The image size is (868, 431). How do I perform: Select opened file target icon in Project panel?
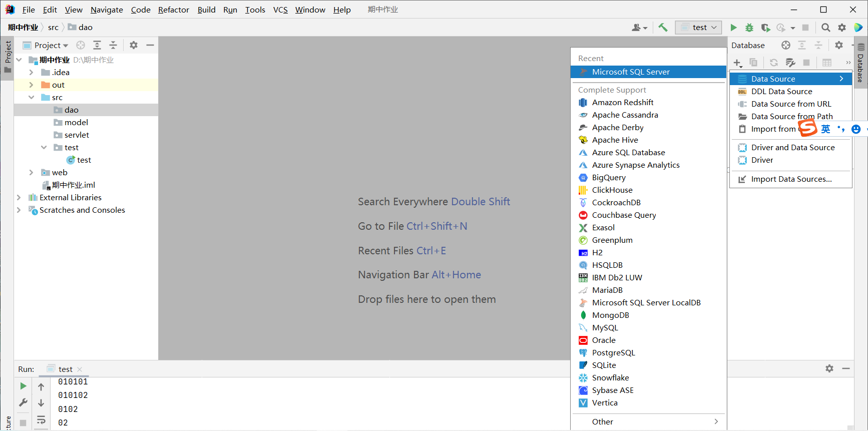pyautogui.click(x=81, y=45)
